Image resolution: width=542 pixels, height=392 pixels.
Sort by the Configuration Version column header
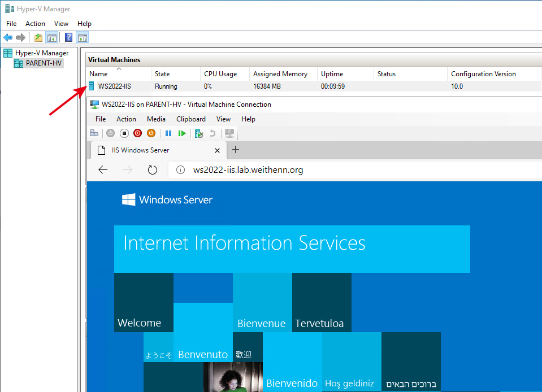click(494, 74)
